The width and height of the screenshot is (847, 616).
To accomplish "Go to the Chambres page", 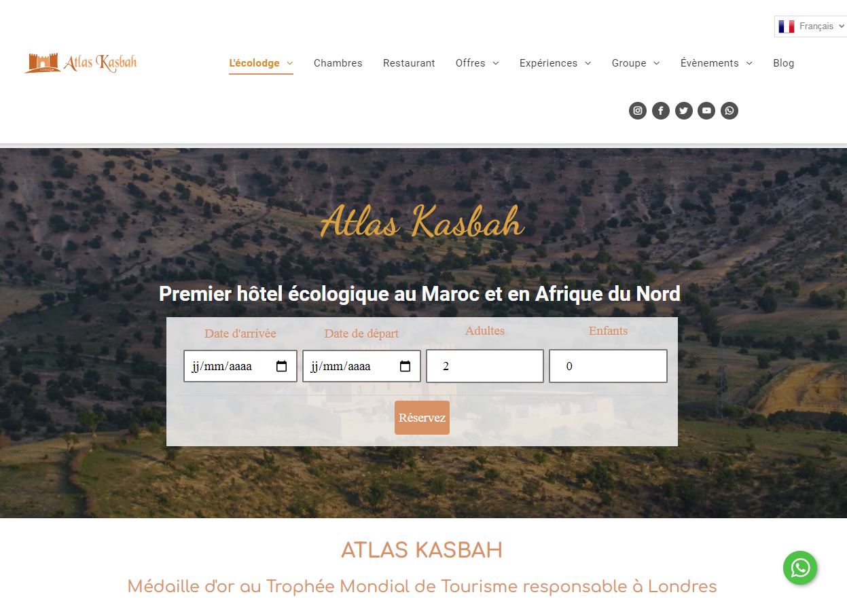I will 338,63.
